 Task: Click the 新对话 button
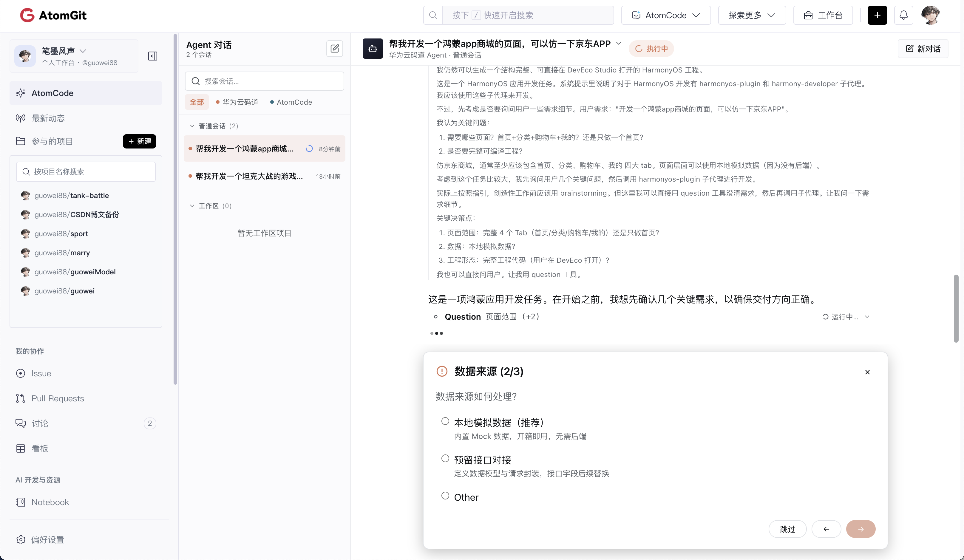[x=923, y=49]
